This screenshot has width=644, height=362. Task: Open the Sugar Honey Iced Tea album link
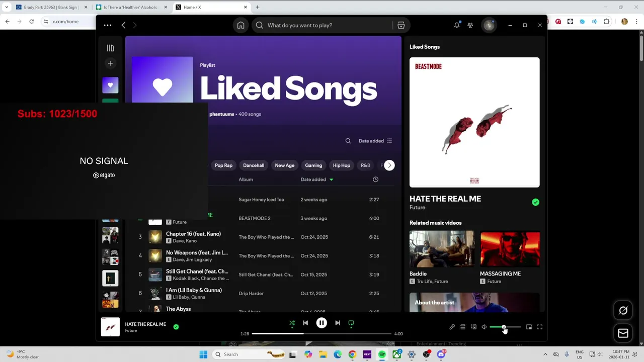click(x=261, y=200)
